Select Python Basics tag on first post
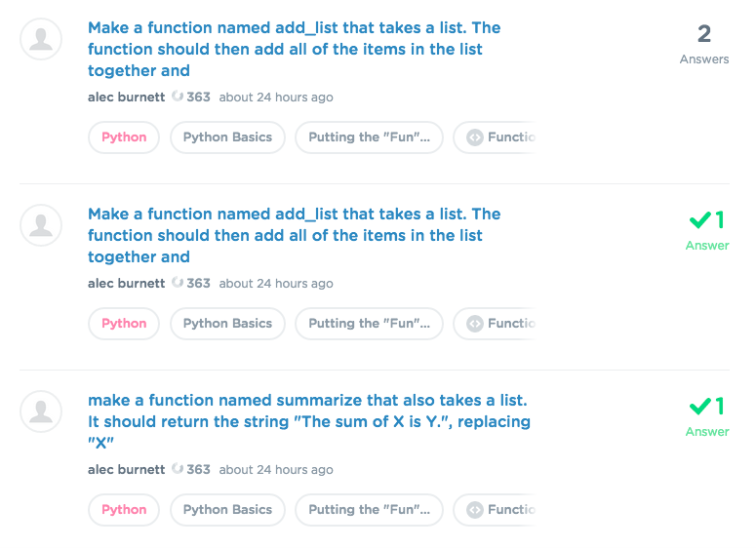The height and width of the screenshot is (548, 756). pyautogui.click(x=227, y=137)
